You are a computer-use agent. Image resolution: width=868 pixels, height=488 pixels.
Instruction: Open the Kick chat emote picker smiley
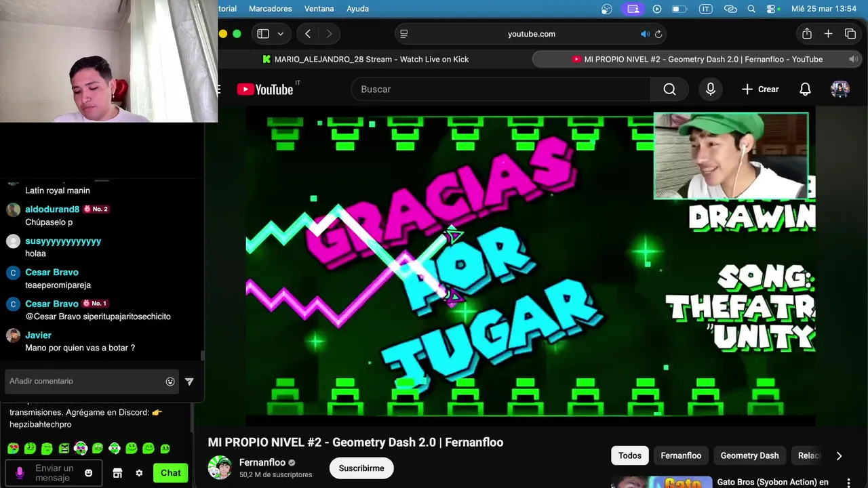(88, 473)
